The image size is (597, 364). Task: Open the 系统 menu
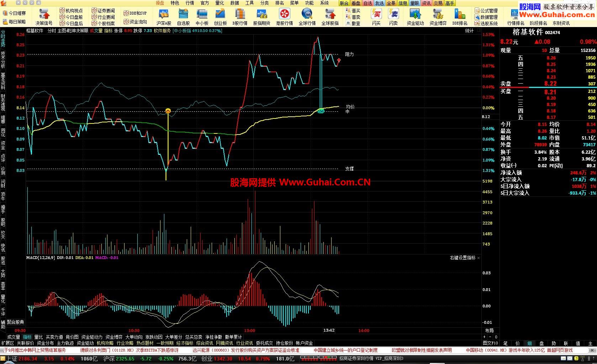click(324, 3)
